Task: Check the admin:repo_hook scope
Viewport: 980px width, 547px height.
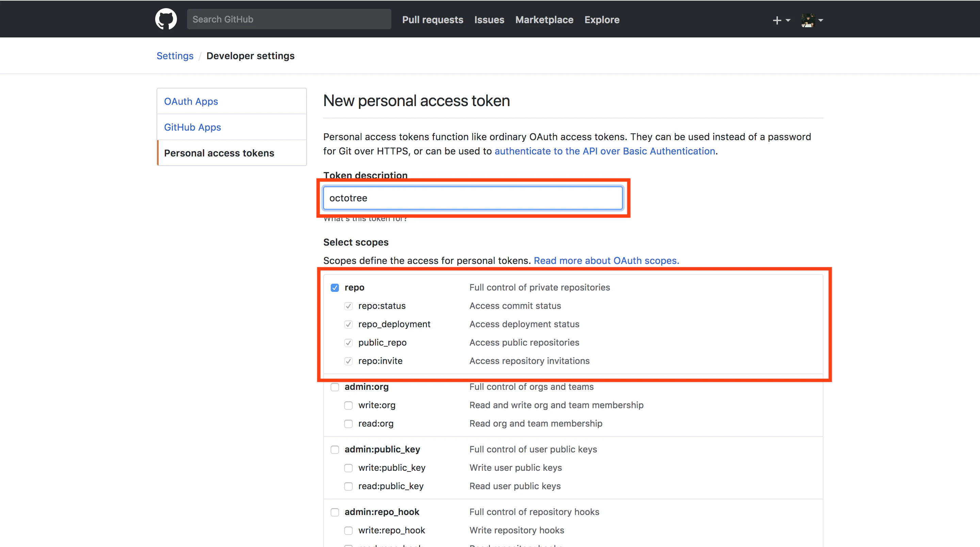Action: point(335,512)
